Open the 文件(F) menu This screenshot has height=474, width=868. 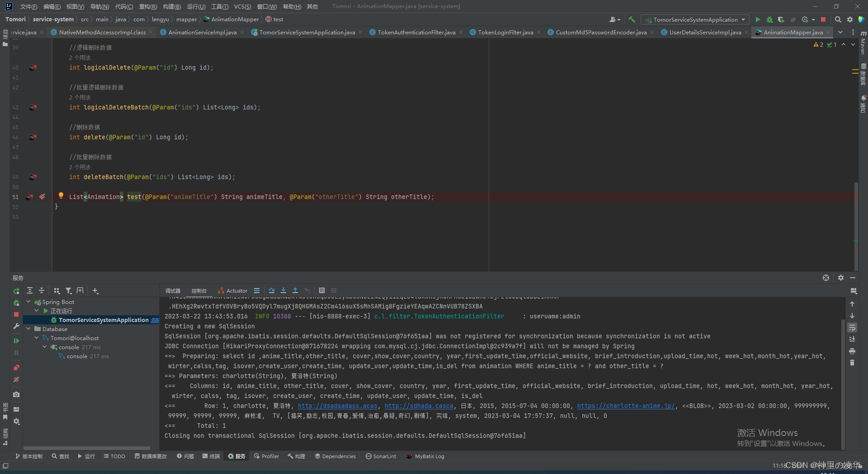pos(28,6)
